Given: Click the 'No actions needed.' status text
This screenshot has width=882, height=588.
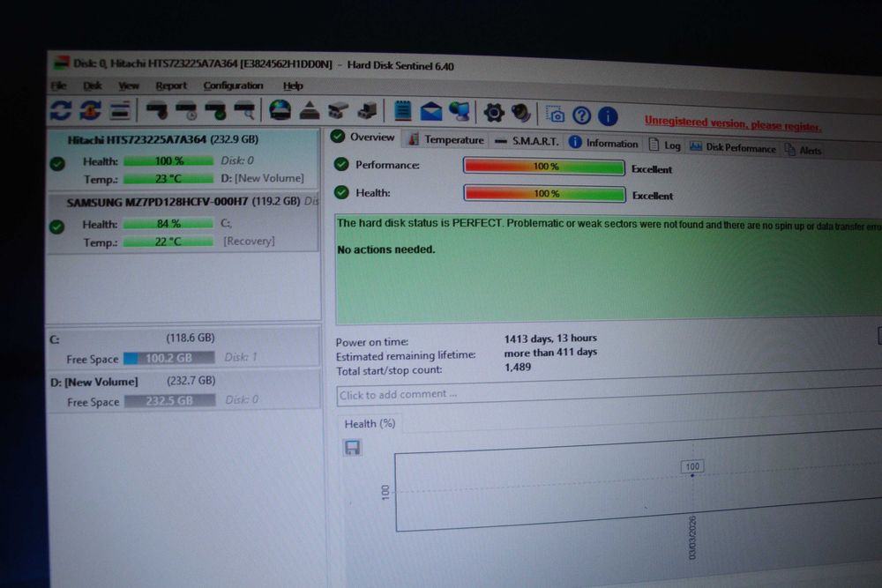Looking at the screenshot, I should coord(386,249).
